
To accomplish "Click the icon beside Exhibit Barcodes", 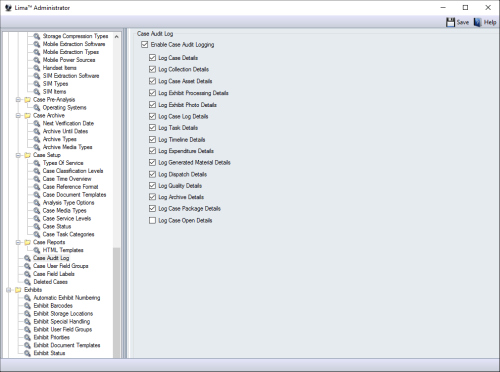I will pyautogui.click(x=28, y=306).
